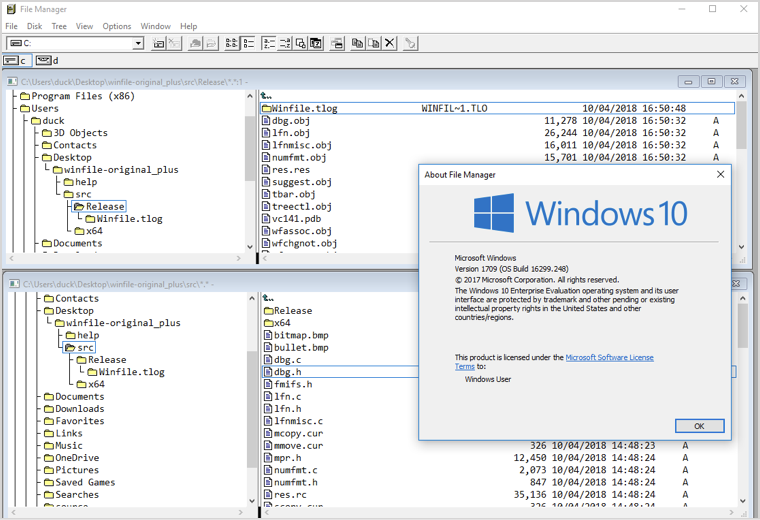Click right arrow of upper tree horizontal scrollbar
The height and width of the screenshot is (520, 760).
click(238, 258)
